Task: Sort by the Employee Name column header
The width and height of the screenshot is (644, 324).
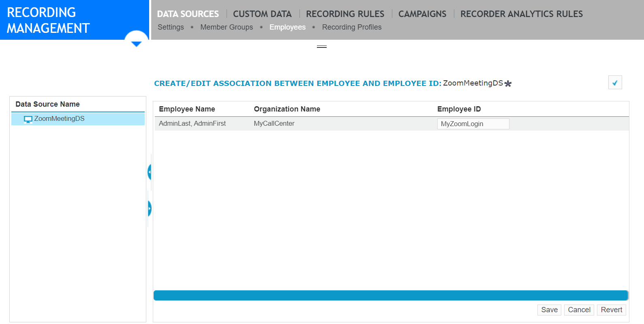Action: 187,109
